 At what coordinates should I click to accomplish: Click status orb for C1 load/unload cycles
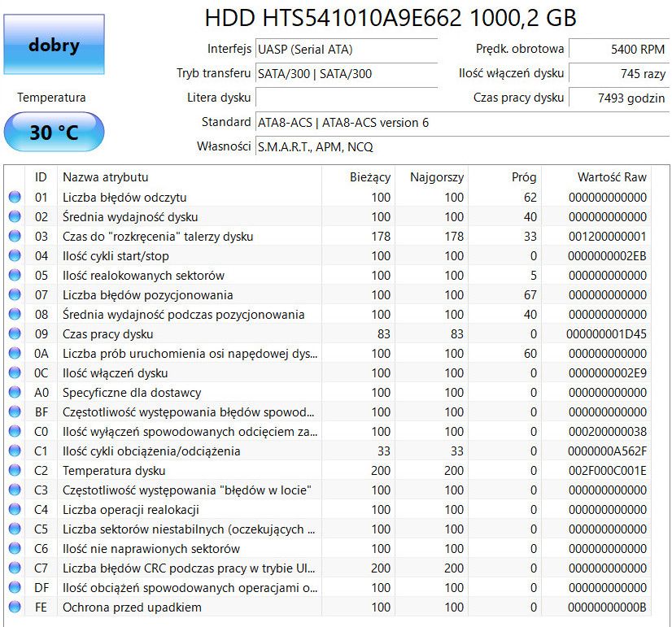click(15, 451)
